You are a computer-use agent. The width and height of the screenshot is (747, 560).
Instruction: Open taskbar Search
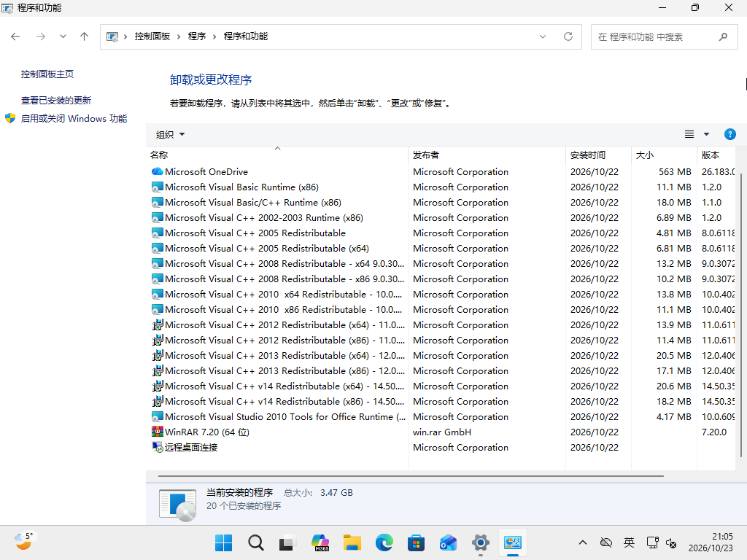[x=256, y=542]
